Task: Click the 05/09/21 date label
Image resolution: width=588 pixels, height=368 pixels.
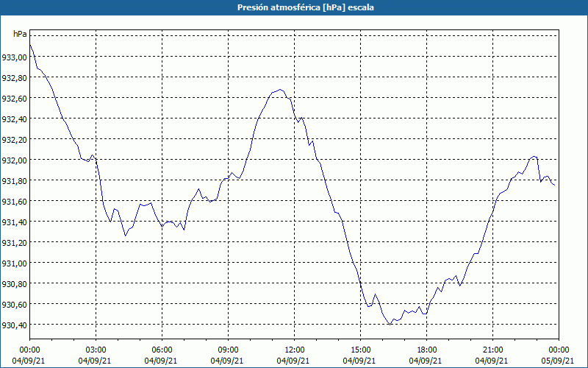Action: click(558, 361)
